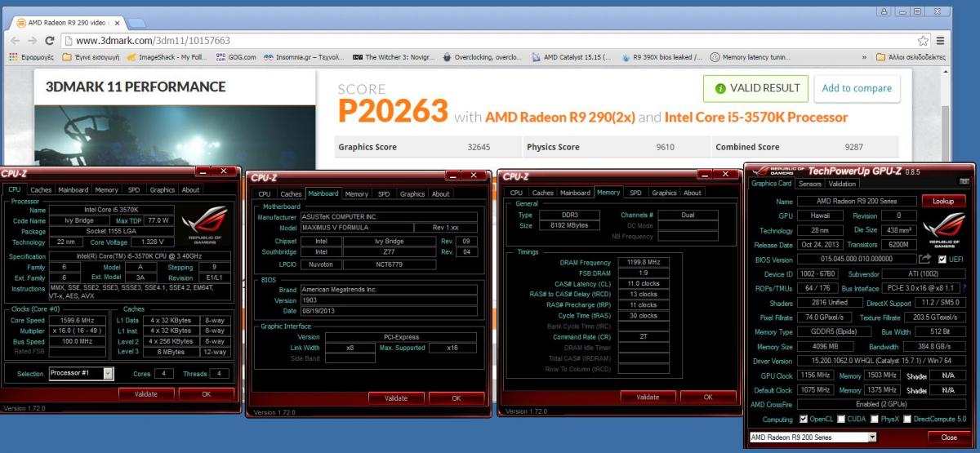Viewport: 980px width, 453px height.
Task: Toggle the PhysX checkbox
Action: pos(875,419)
